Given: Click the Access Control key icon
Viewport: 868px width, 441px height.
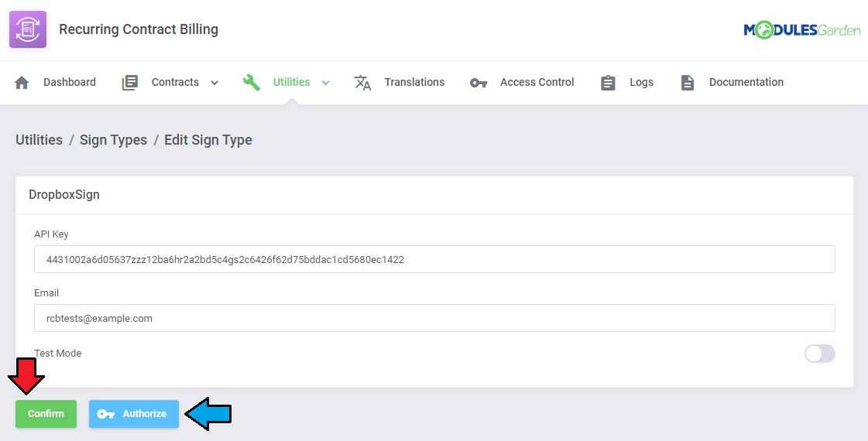Looking at the screenshot, I should [479, 83].
